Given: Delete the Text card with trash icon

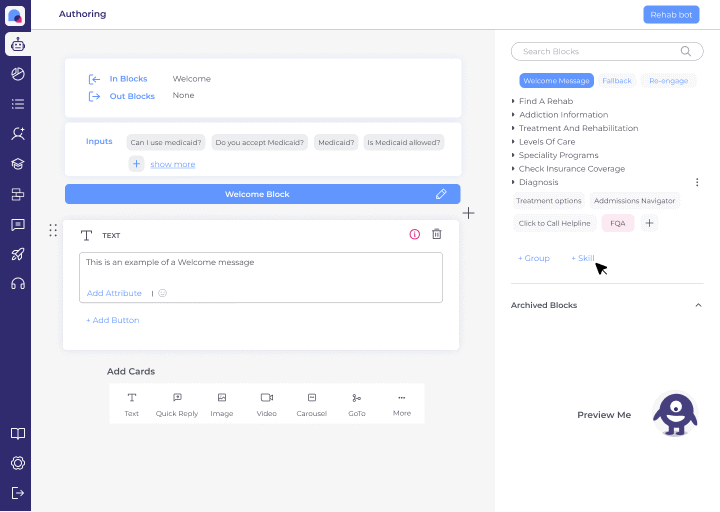Looking at the screenshot, I should [437, 234].
